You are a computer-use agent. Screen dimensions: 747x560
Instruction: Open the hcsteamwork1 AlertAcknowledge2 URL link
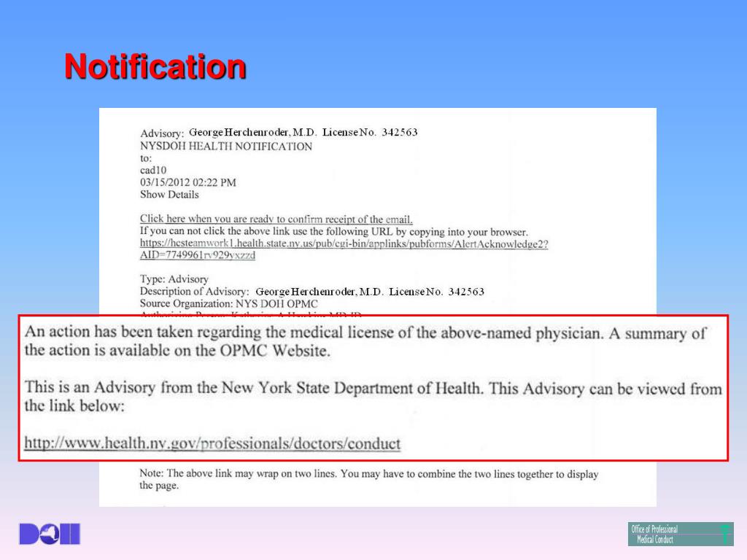click(x=344, y=244)
